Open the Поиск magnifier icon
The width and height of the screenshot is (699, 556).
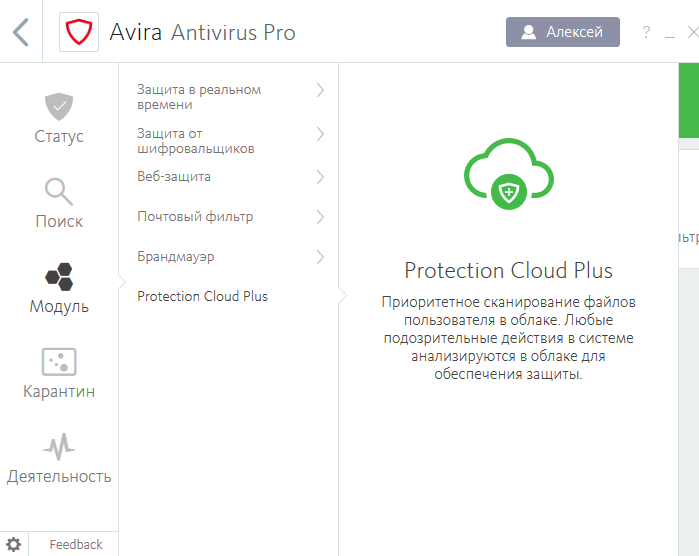[59, 192]
